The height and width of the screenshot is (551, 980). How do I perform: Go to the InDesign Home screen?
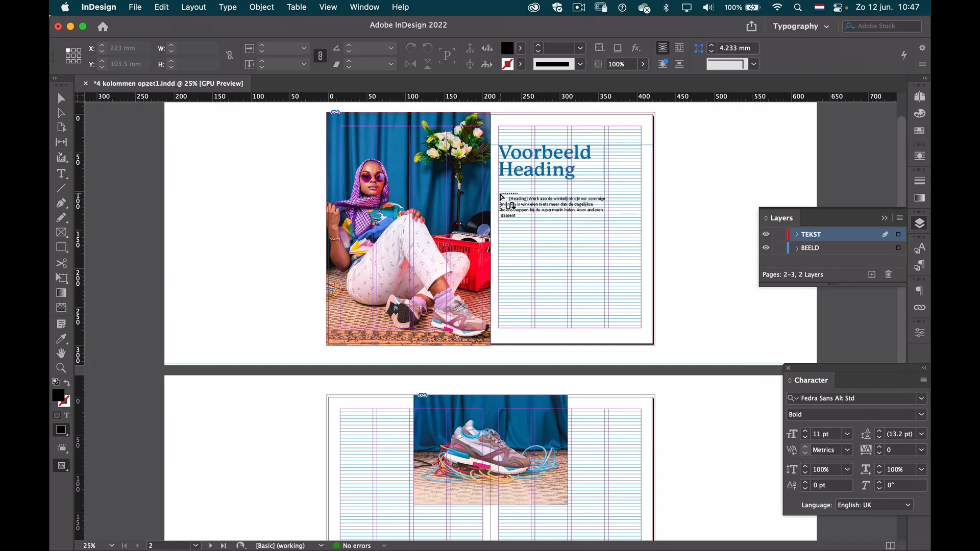103,27
